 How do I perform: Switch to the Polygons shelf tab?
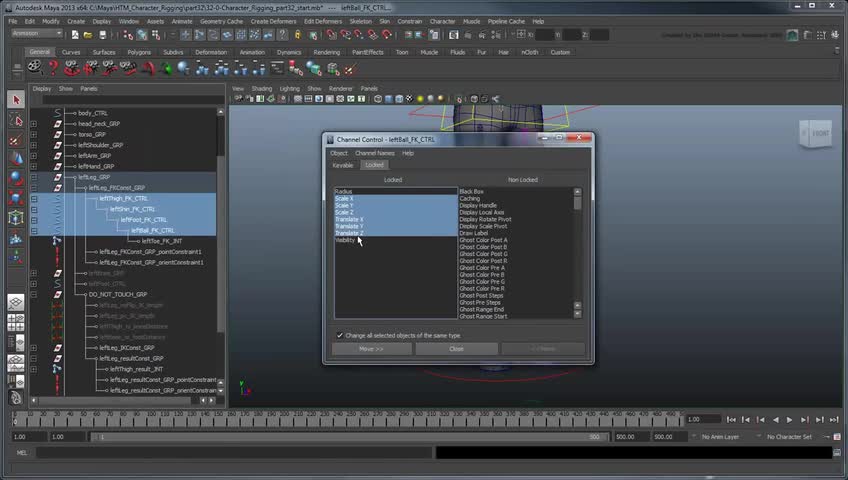coord(139,52)
